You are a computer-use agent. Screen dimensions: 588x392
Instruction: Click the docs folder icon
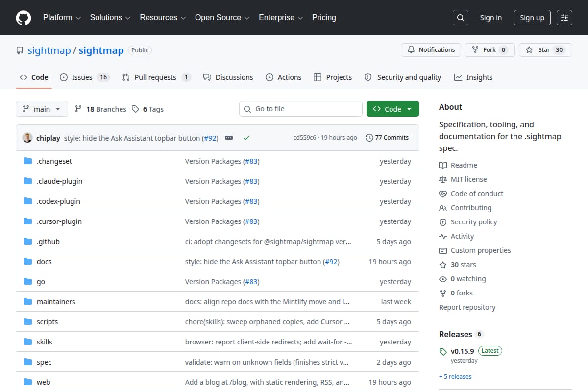pos(28,262)
